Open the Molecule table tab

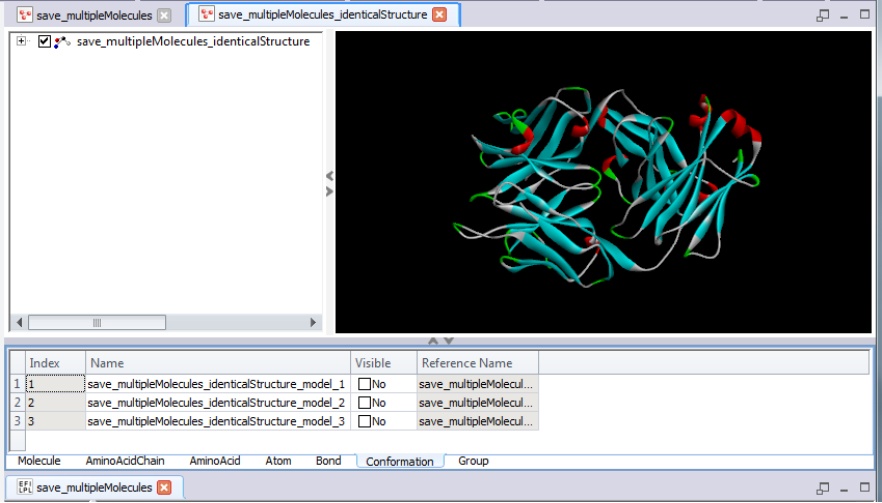[39, 461]
